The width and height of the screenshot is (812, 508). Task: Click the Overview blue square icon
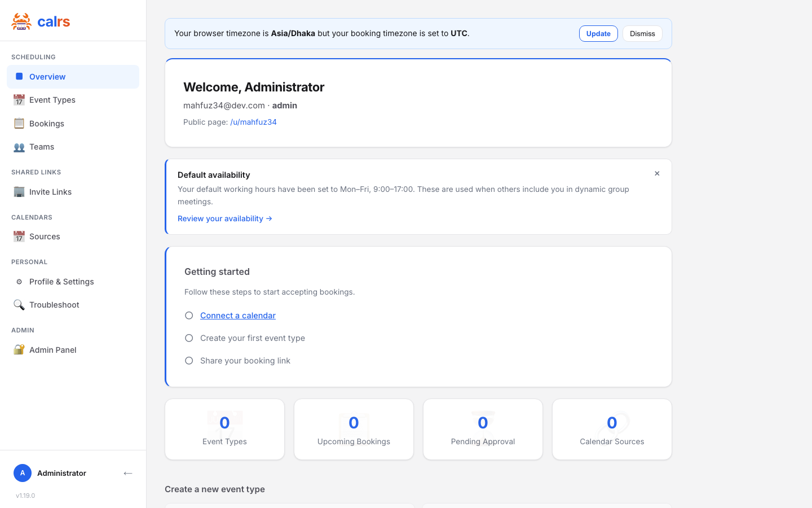tap(19, 76)
